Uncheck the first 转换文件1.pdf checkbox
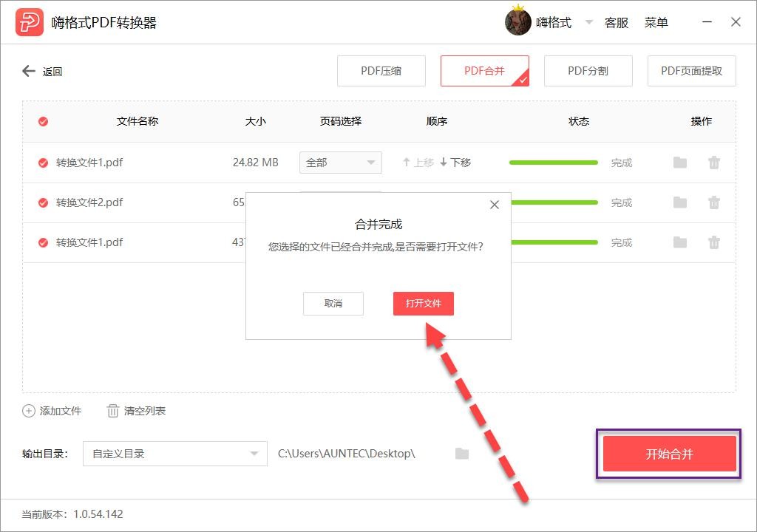 pos(43,163)
